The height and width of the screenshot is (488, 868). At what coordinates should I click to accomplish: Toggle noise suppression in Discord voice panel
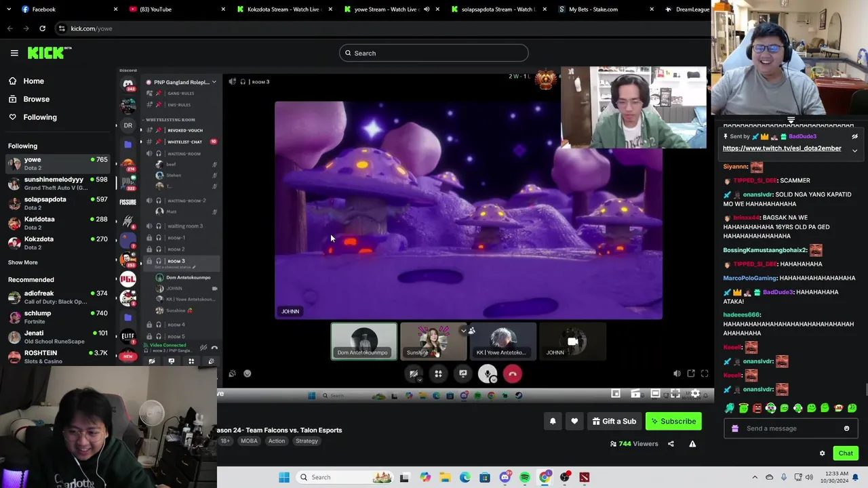click(203, 348)
